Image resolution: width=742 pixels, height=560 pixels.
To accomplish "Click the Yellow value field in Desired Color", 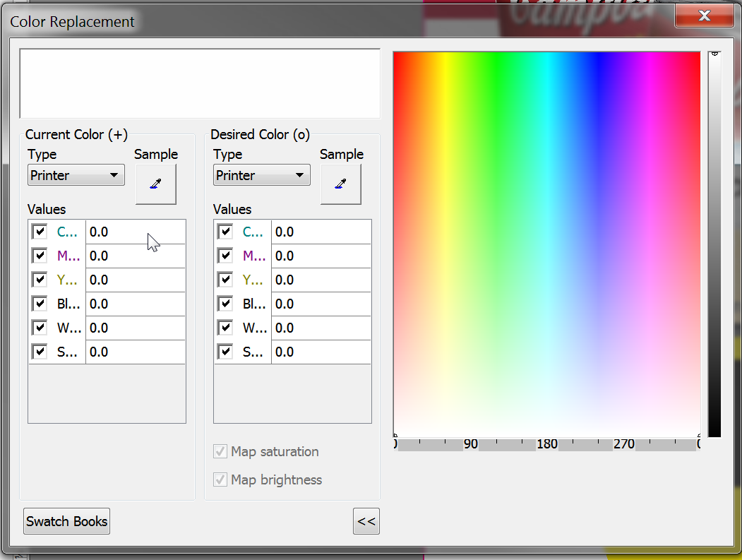I will [321, 280].
